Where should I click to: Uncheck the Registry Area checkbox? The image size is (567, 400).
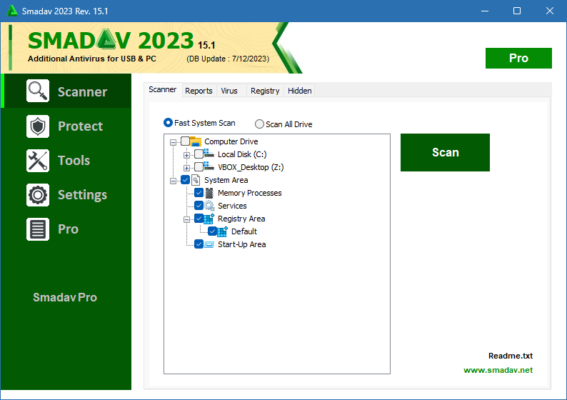(x=199, y=218)
